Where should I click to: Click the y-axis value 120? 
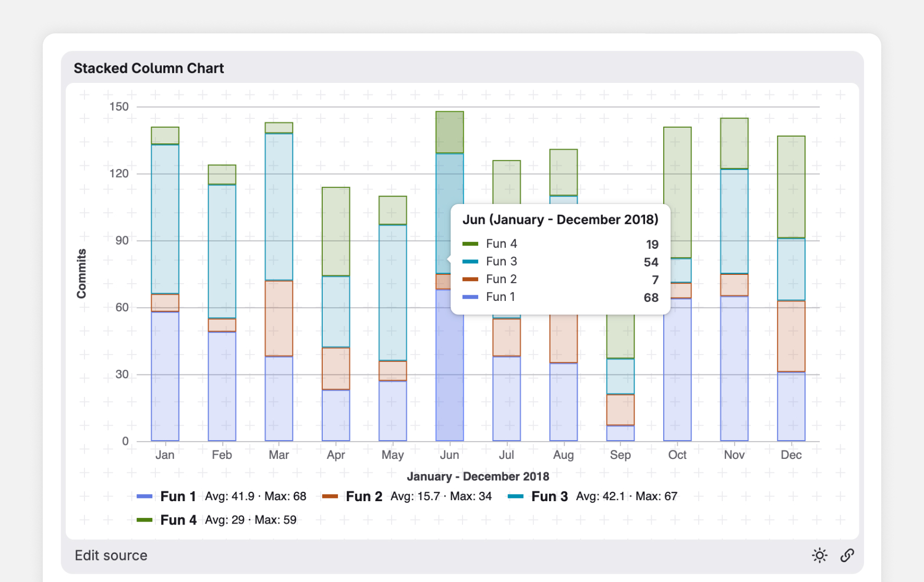point(119,174)
